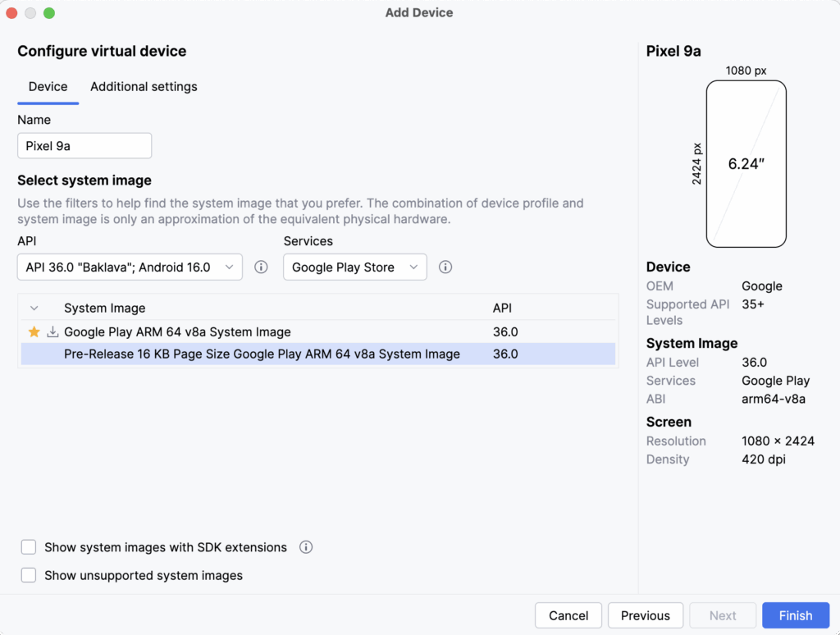Select the Device tab
The height and width of the screenshot is (635, 840).
(48, 86)
